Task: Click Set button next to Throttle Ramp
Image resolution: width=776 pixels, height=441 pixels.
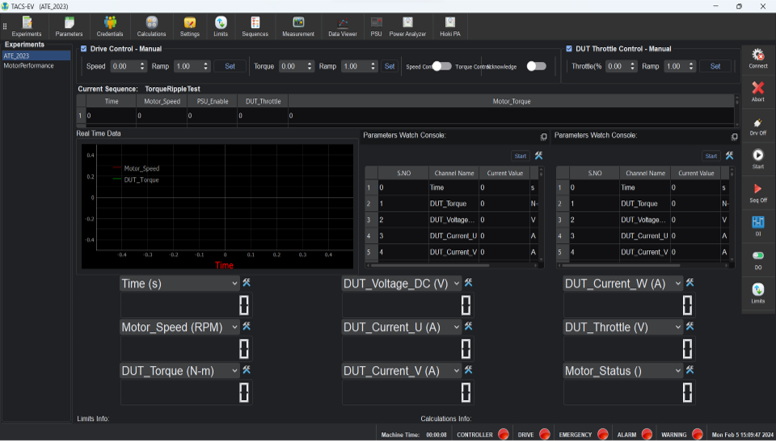Action: [x=715, y=66]
